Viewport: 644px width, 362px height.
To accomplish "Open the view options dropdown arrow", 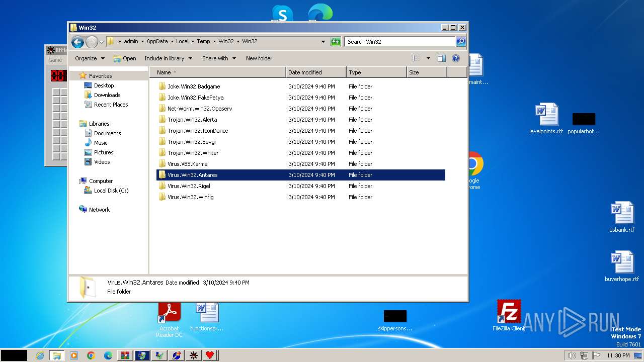I will click(428, 58).
